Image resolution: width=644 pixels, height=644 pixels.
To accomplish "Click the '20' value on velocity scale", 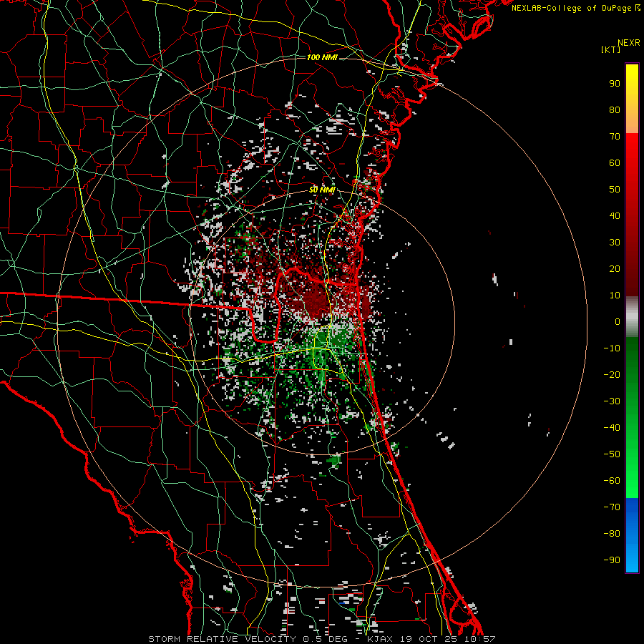I will coord(615,268).
